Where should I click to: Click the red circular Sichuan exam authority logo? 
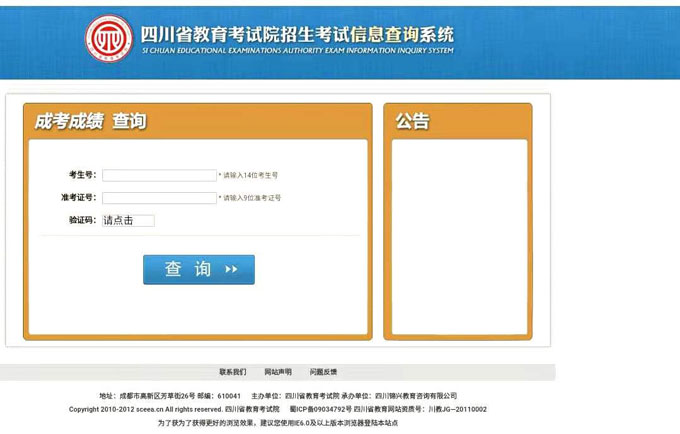click(x=108, y=39)
